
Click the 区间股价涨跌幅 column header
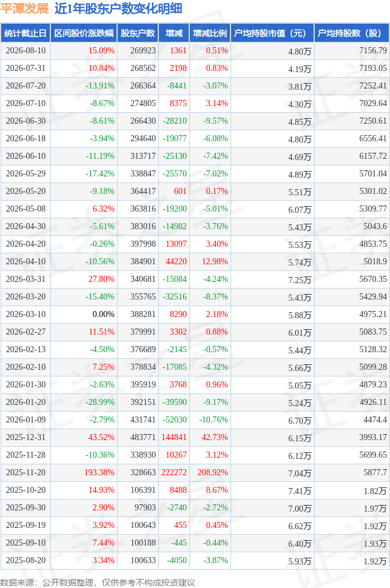84,33
